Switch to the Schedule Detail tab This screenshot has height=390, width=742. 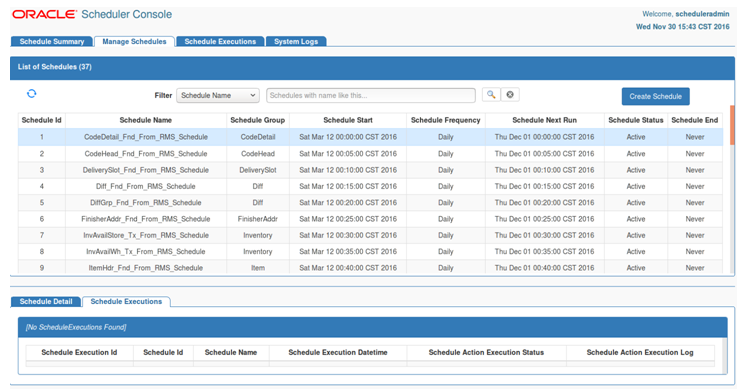coord(46,301)
